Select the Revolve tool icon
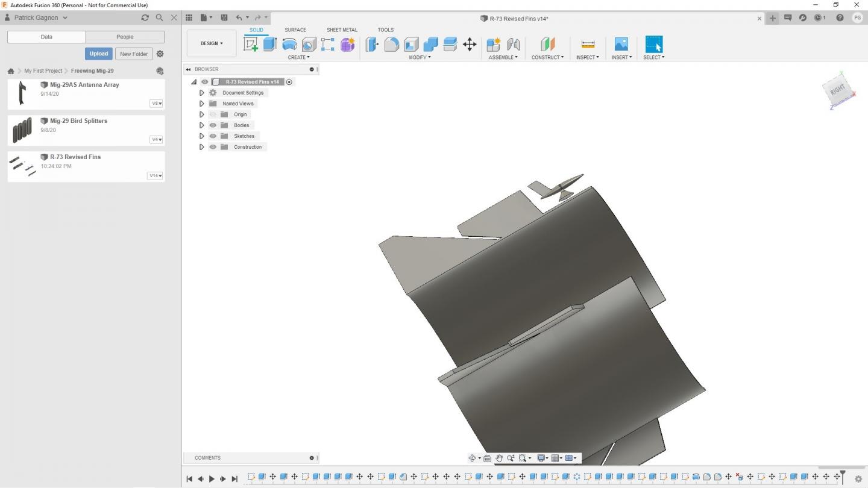 click(x=289, y=44)
